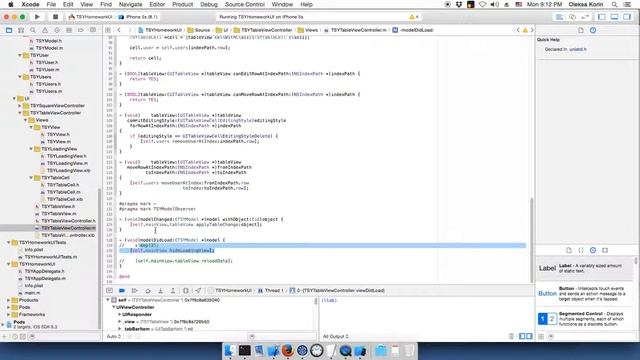Show the File Template library
This screenshot has height=360, width=640.
(x=569, y=250)
